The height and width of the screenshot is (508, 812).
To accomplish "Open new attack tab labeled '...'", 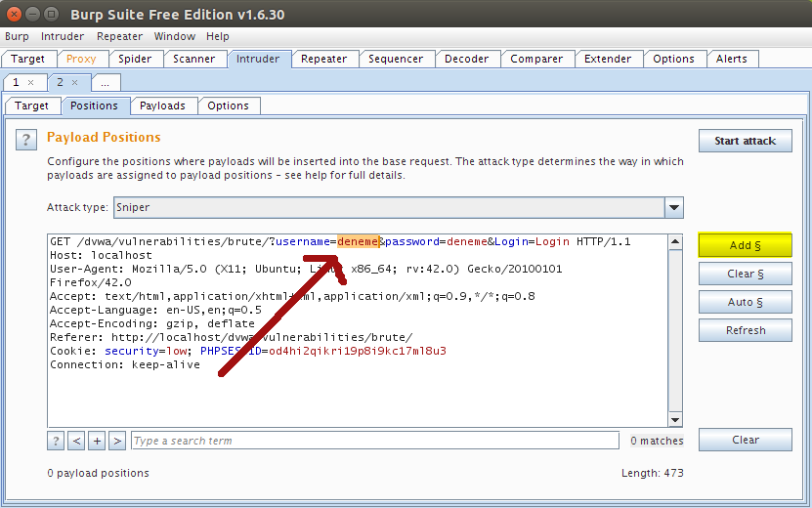I will 106,83.
